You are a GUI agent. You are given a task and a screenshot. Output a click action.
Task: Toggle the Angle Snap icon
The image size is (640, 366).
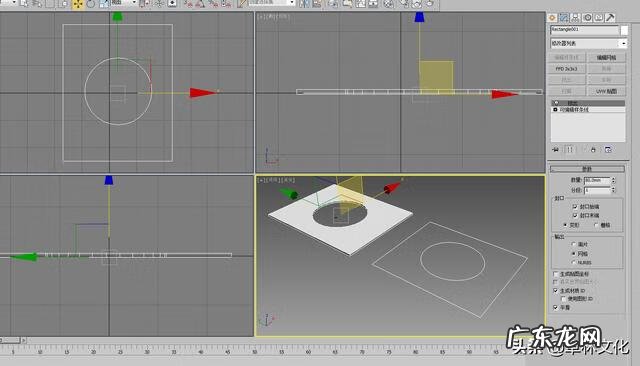click(200, 4)
